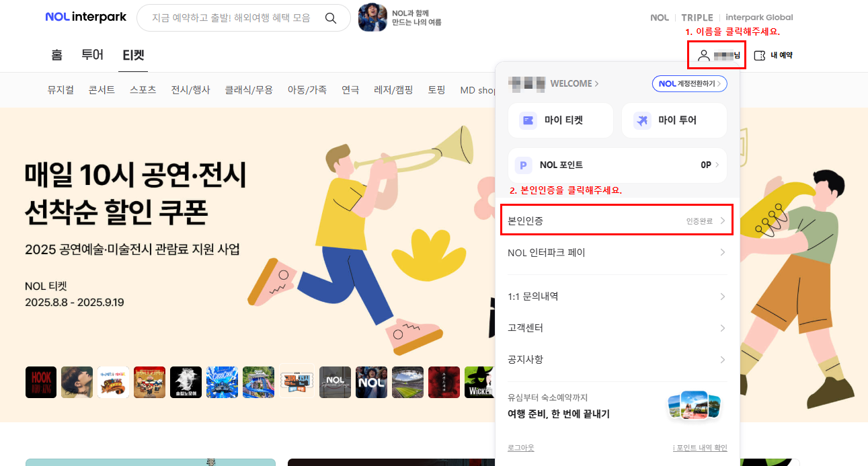868x466 pixels.
Task: Select the 티켓 tab
Action: click(133, 55)
